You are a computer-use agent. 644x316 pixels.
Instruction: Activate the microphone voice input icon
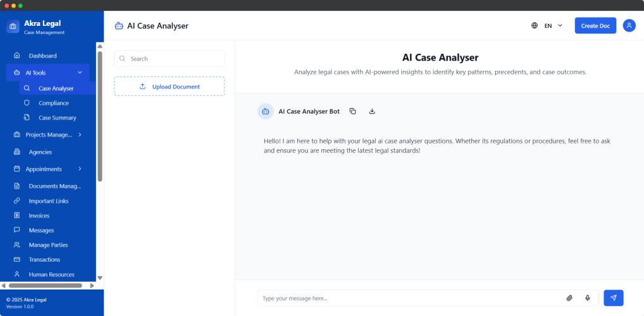click(588, 298)
